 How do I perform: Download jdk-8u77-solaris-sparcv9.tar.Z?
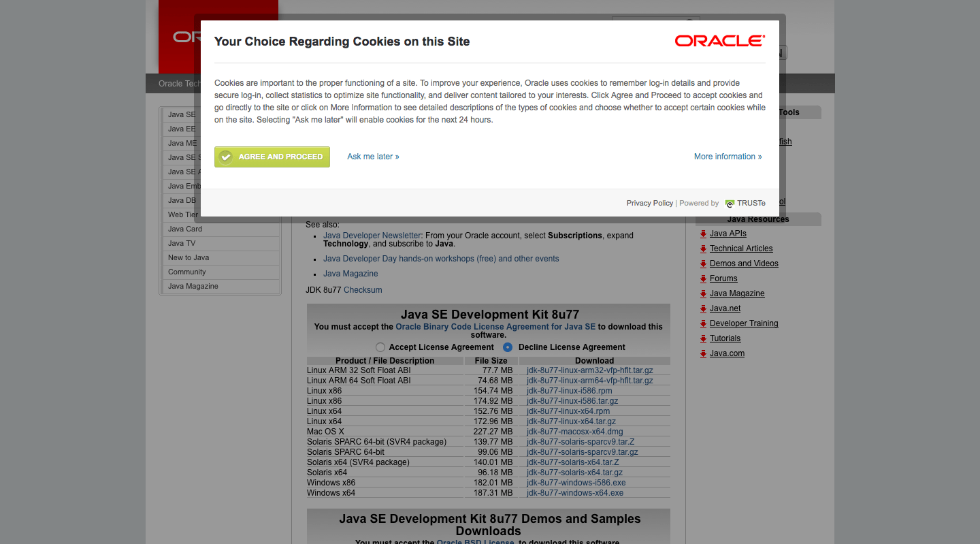(x=581, y=442)
